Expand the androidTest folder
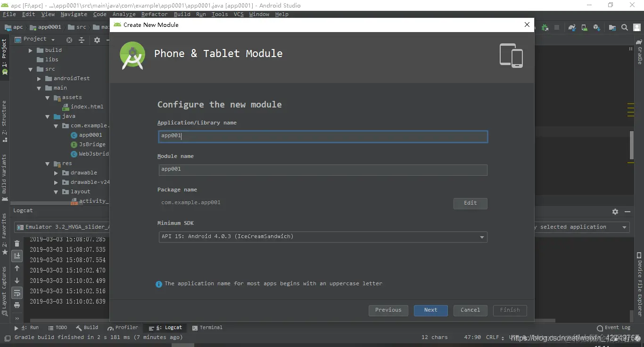The height and width of the screenshot is (347, 644). (39, 79)
